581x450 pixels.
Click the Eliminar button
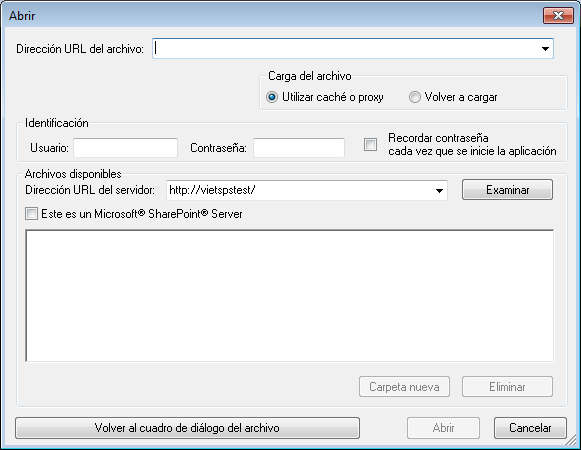coord(507,387)
